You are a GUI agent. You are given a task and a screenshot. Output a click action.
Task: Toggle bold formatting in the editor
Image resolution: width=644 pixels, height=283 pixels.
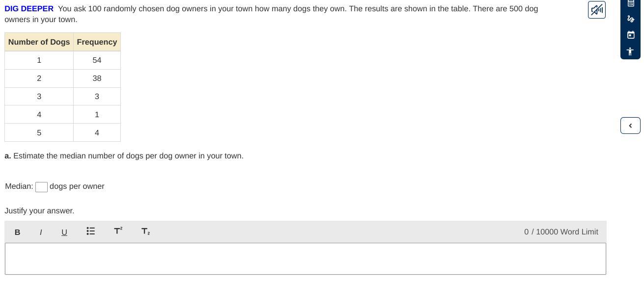point(18,232)
